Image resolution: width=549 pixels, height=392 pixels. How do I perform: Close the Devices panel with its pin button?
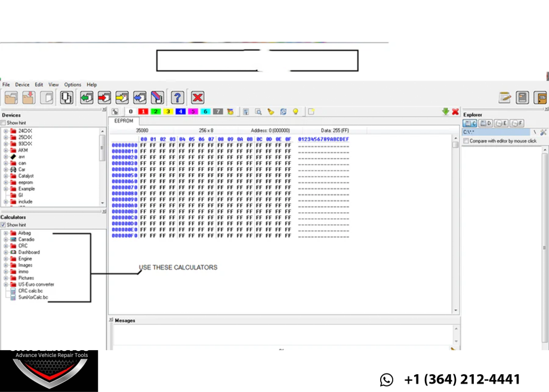(104, 110)
